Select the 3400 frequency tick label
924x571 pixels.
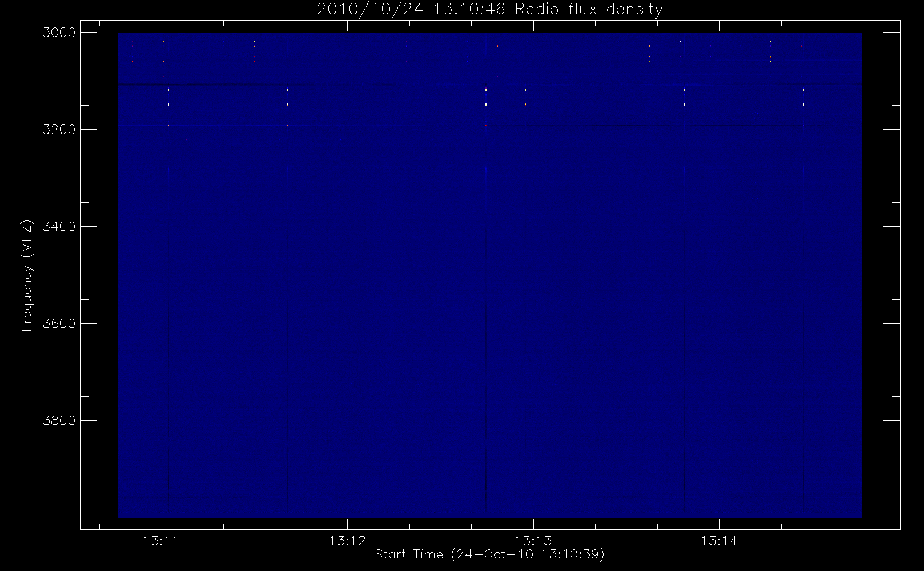[59, 227]
